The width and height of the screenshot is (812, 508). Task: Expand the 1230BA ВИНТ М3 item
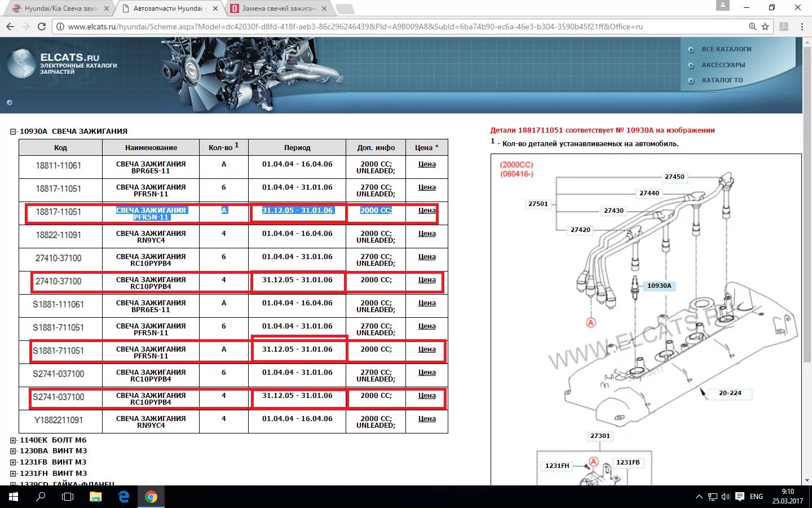coord(13,451)
